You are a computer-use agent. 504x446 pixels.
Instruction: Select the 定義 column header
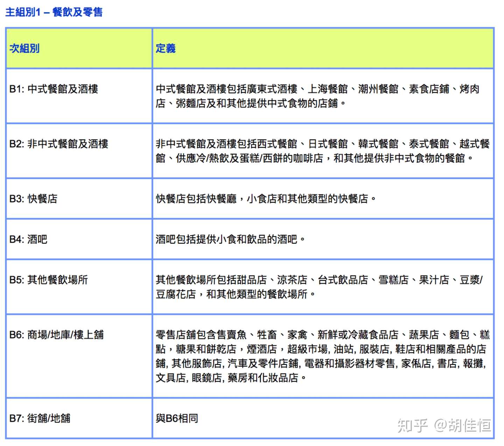[323, 48]
